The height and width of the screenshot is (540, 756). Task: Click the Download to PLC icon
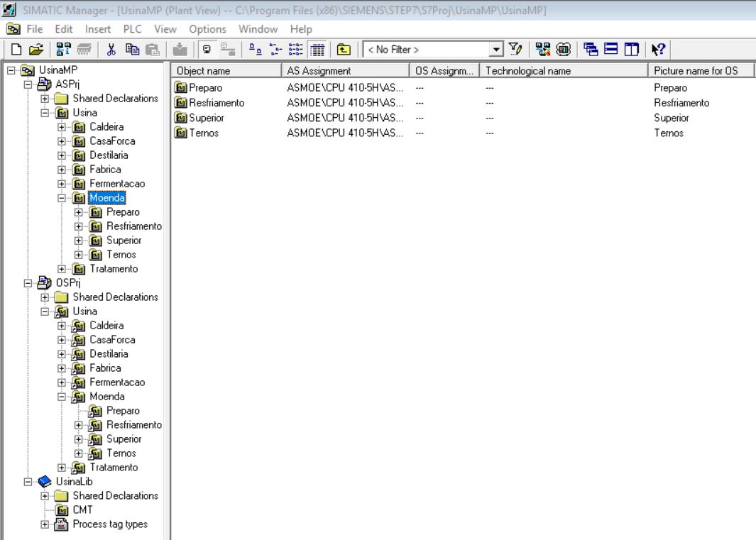coord(180,49)
